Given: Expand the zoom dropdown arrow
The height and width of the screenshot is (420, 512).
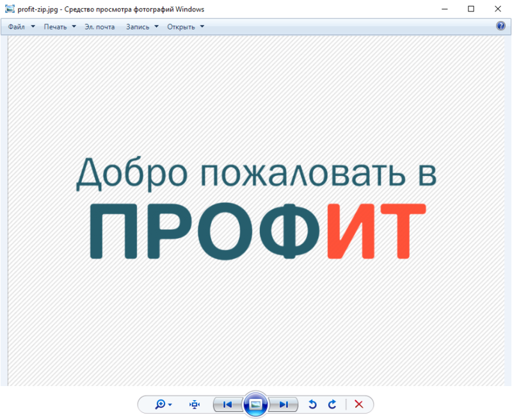Looking at the screenshot, I should (x=170, y=405).
